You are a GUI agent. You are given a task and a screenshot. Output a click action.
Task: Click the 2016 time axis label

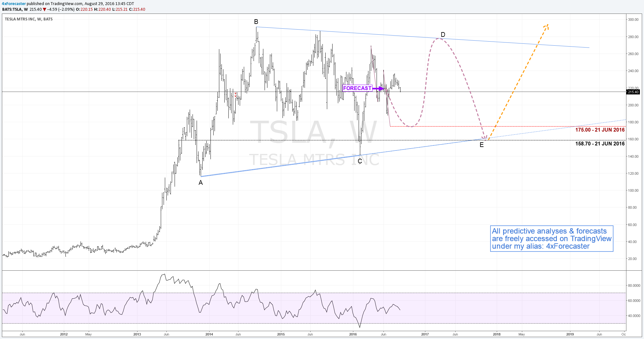[353, 334]
